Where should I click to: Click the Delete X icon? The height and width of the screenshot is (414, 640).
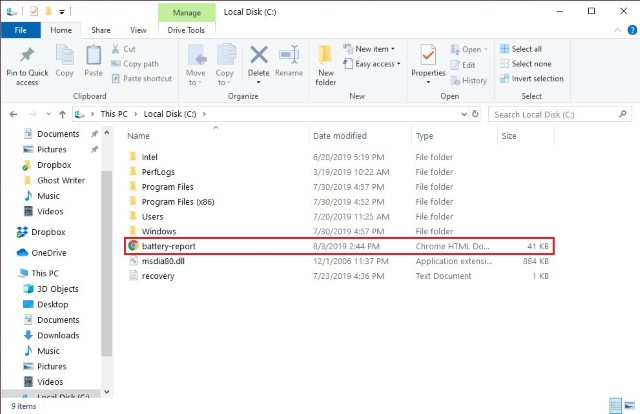[259, 55]
